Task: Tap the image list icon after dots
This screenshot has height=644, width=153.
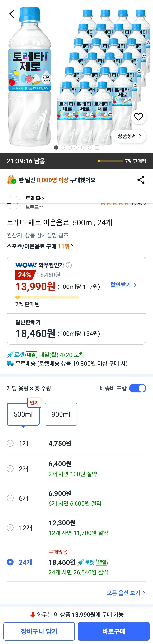Action: point(97,148)
